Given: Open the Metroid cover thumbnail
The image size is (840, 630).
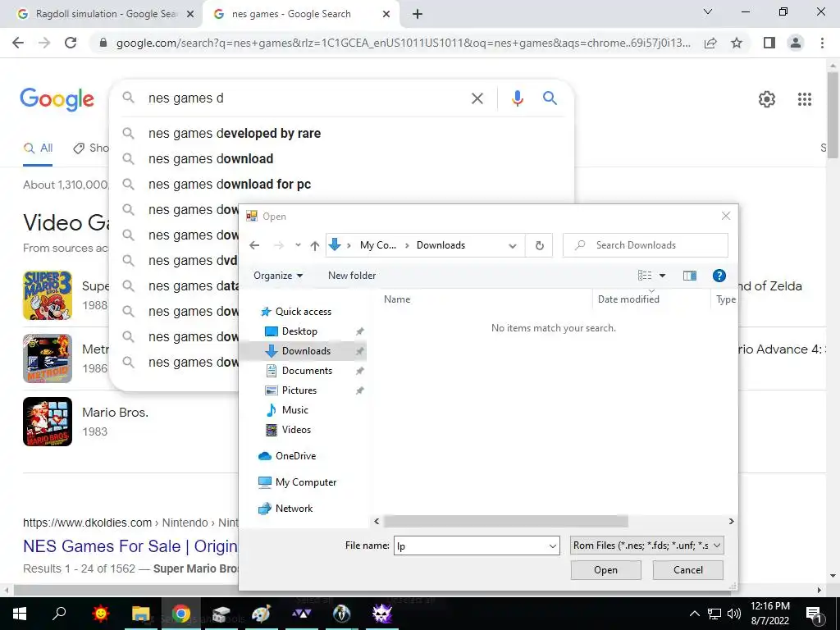Looking at the screenshot, I should (x=47, y=358).
